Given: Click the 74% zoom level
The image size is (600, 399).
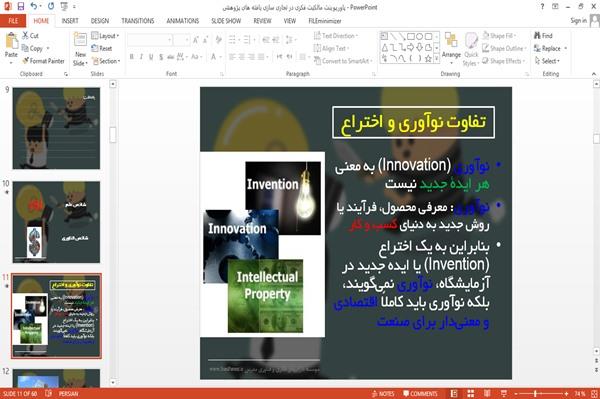Looking at the screenshot, I should 580,394.
